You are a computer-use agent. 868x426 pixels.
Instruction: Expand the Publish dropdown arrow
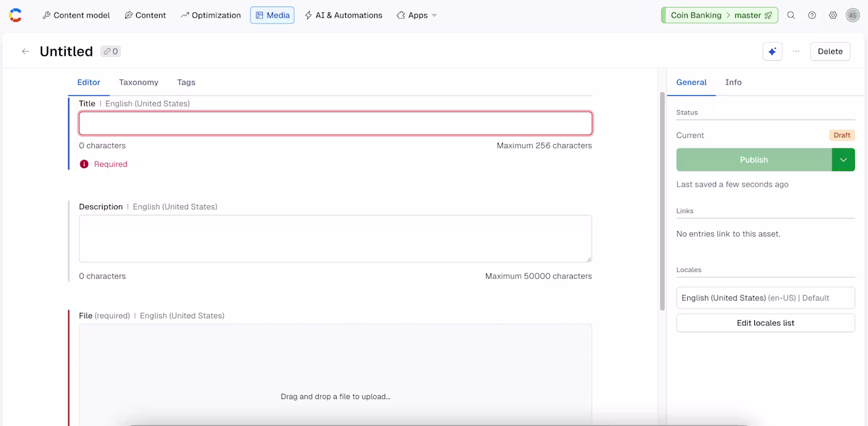[843, 160]
